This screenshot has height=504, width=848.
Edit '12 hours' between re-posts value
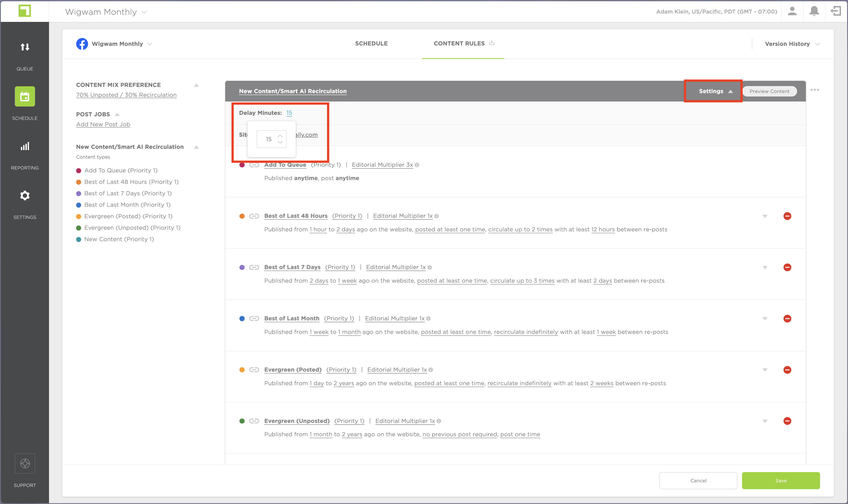pos(603,229)
